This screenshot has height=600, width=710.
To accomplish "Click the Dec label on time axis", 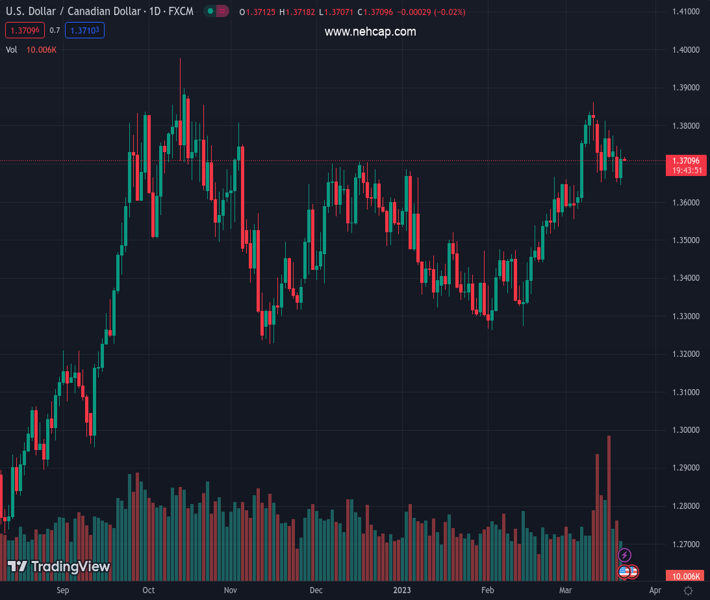I will coord(316,591).
